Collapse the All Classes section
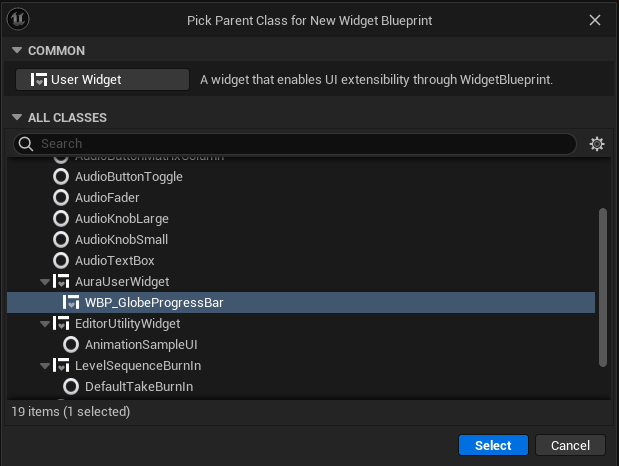Screen dimensions: 619x466 16,118
